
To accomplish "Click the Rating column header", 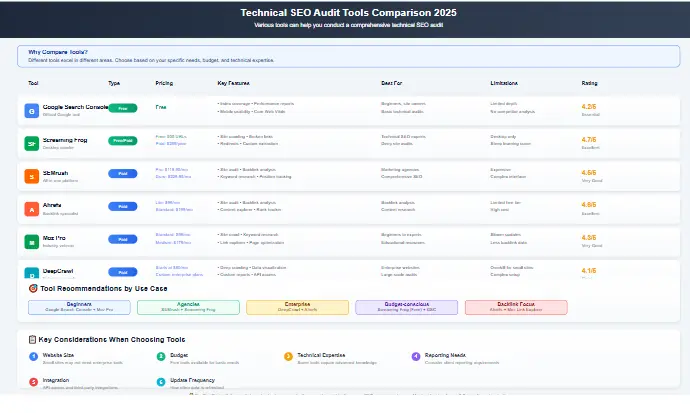I will tap(590, 83).
